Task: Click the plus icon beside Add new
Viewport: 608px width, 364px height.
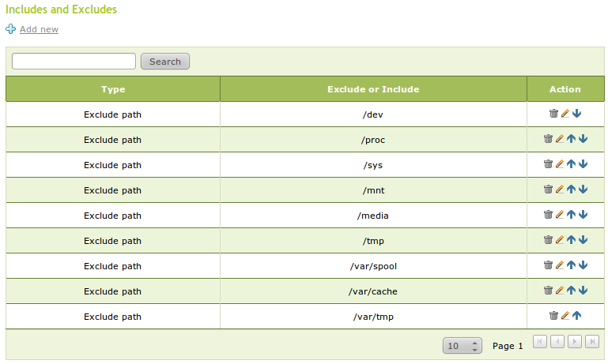Action: (11, 29)
